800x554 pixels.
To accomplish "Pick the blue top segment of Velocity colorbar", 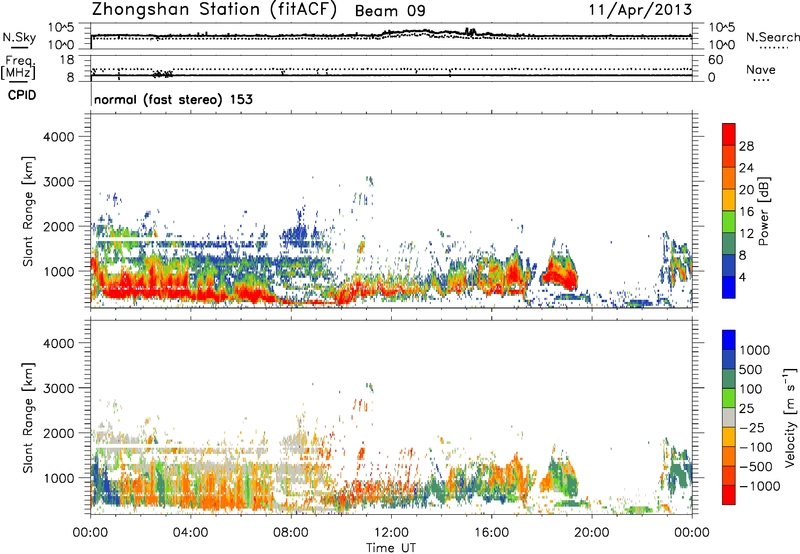I will click(x=729, y=340).
